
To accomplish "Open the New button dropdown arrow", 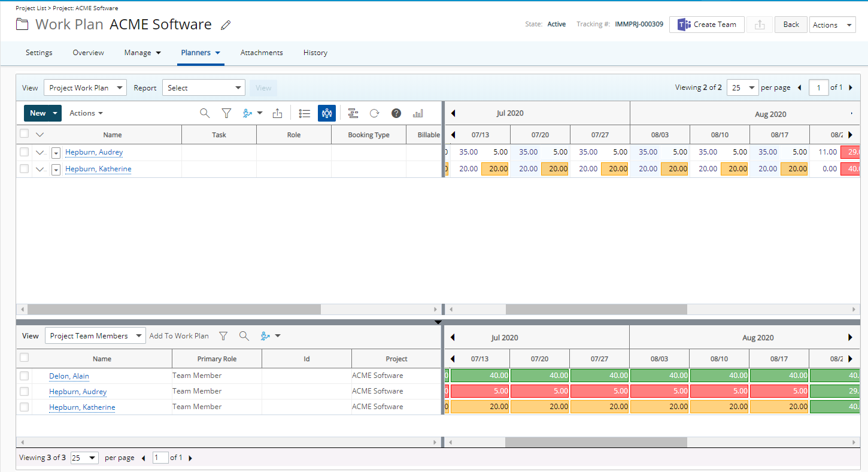I will tap(56, 113).
